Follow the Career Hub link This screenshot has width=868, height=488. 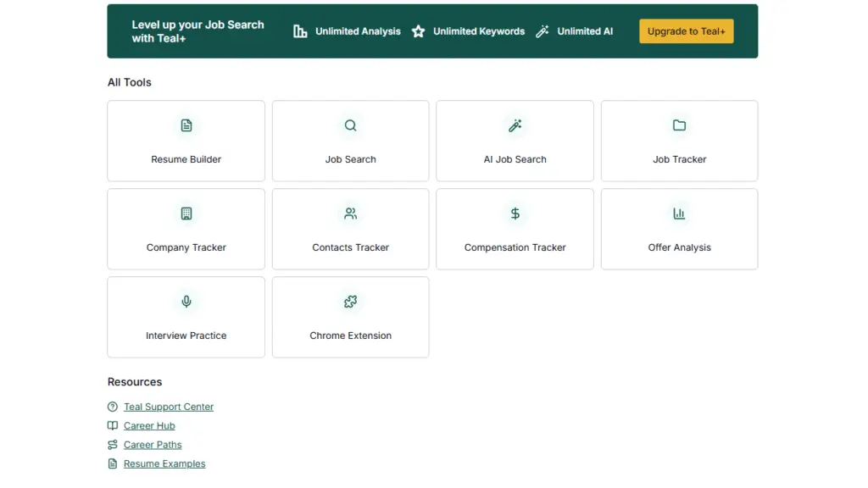[149, 426]
